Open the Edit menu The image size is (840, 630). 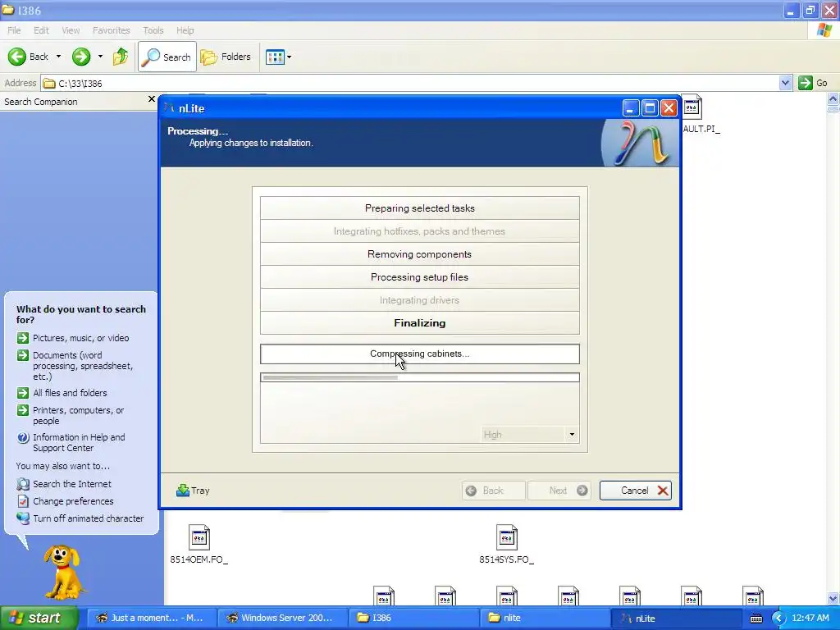pos(41,30)
